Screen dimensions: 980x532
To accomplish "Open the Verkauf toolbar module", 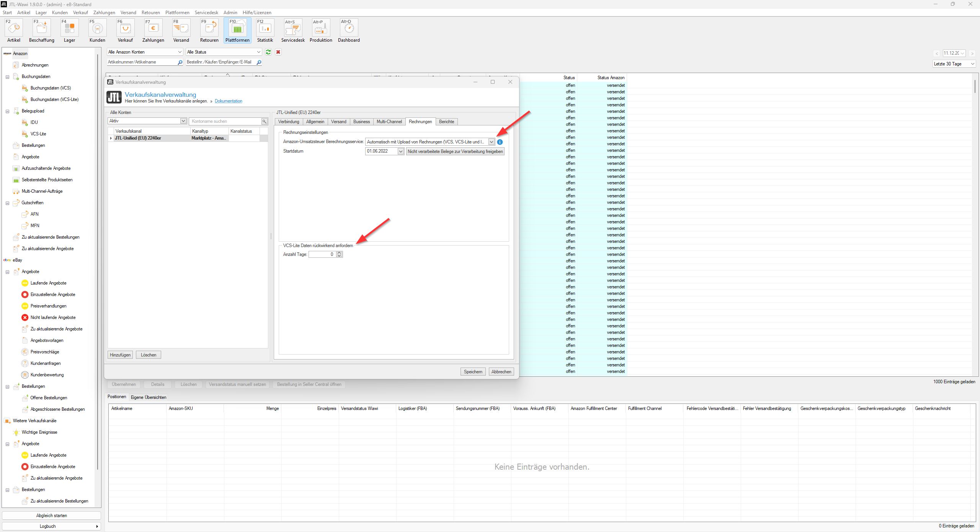I will point(125,31).
